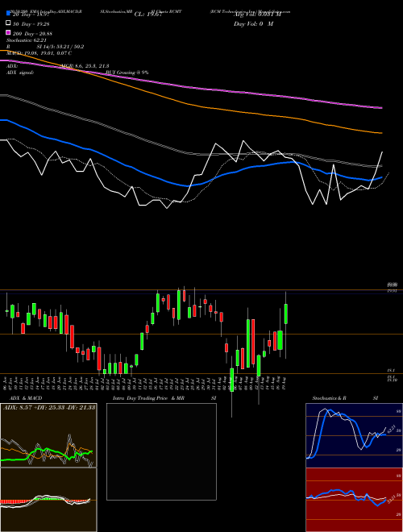
Task: Click the 'Day Vol: 0 M' label
Action: coord(253,23)
